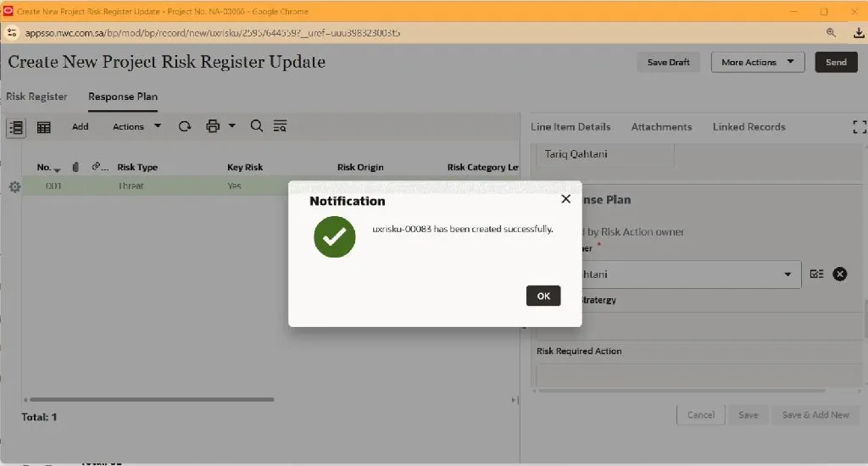Click the refresh icon in the toolbar
Viewport: 868px width, 466px height.
tap(185, 127)
